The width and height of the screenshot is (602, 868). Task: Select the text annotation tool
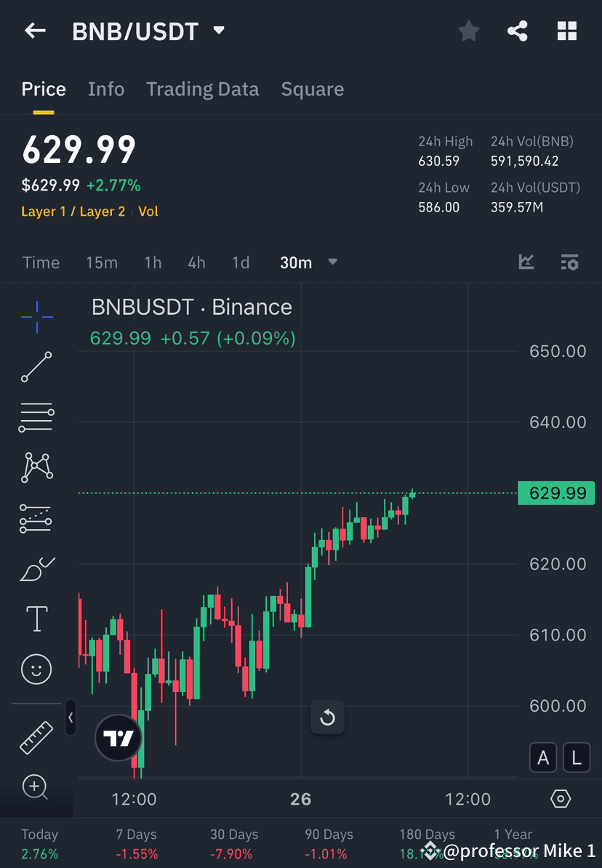tap(36, 618)
